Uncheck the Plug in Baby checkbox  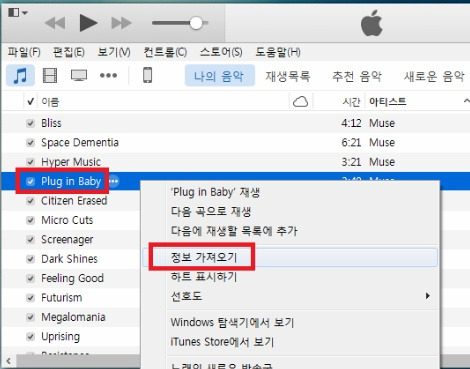pyautogui.click(x=30, y=181)
